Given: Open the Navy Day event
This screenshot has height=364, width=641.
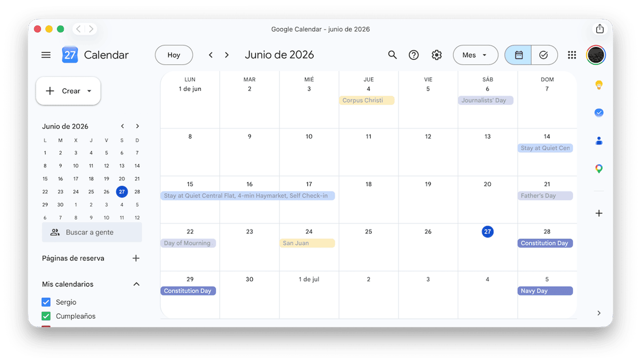Looking at the screenshot, I should [x=545, y=291].
